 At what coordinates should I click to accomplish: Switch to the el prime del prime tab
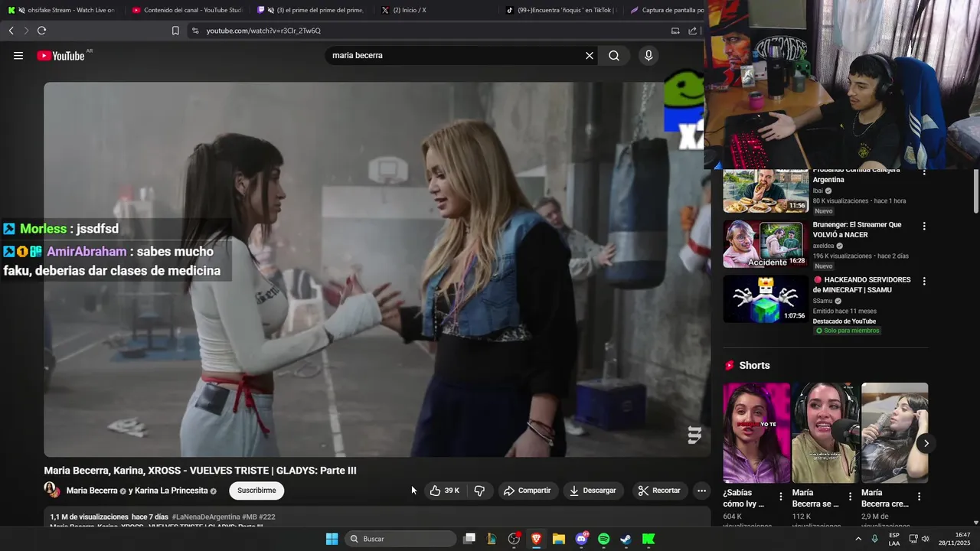tap(312, 10)
